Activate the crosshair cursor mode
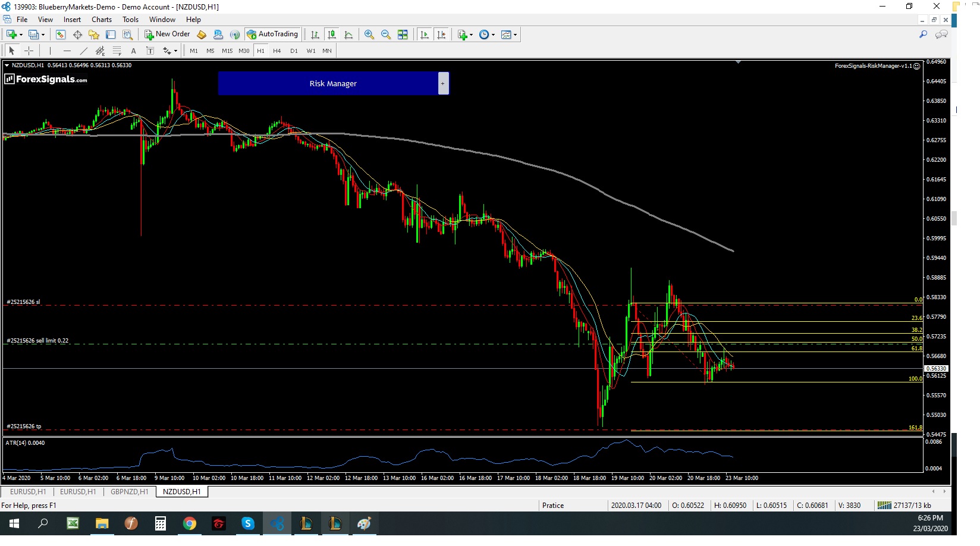 coord(29,51)
